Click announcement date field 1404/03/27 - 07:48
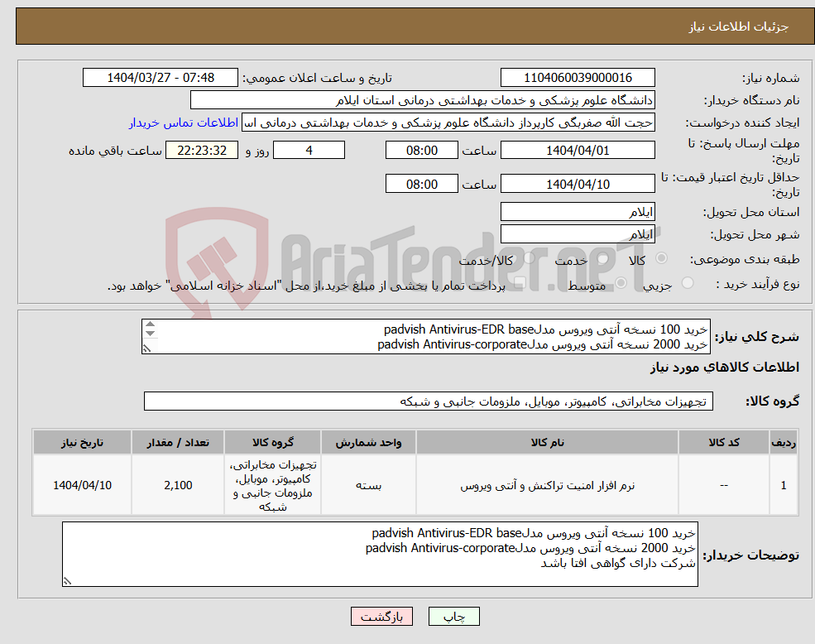Viewport: 815px width, 644px height. point(160,78)
